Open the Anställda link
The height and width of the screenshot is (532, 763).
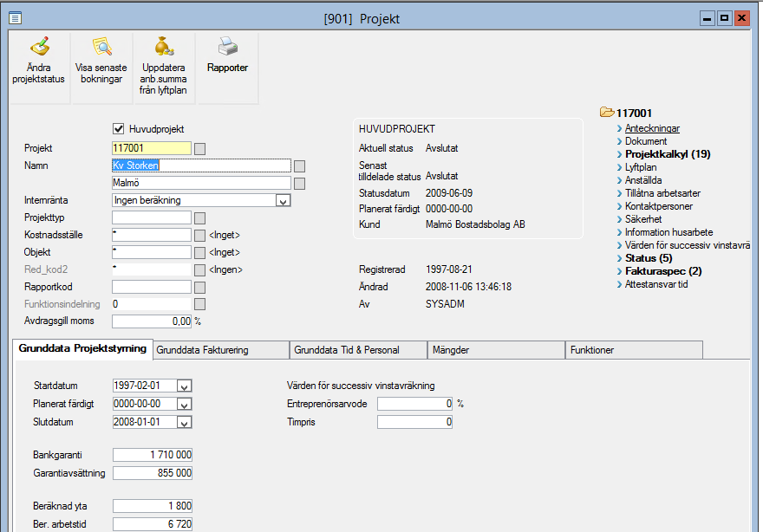(643, 180)
